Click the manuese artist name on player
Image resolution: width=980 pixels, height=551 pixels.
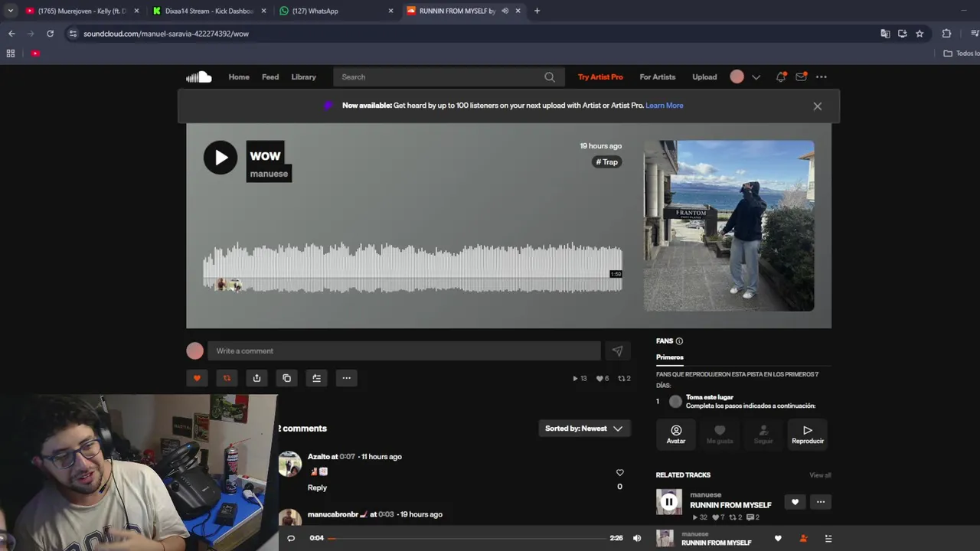[269, 174]
